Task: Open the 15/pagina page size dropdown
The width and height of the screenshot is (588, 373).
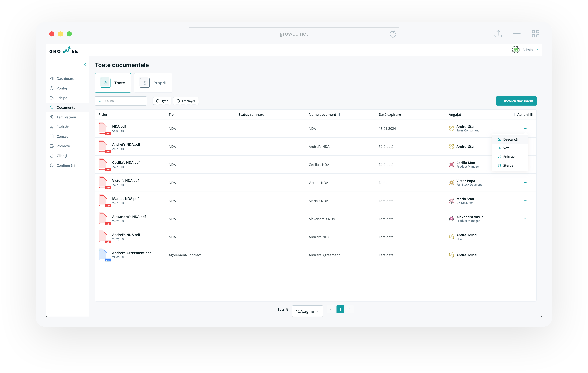Action: click(307, 311)
